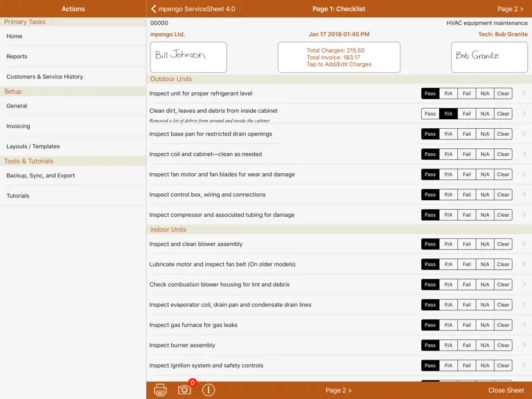
Task: Clear the control box wiring inspection result
Action: pos(503,195)
